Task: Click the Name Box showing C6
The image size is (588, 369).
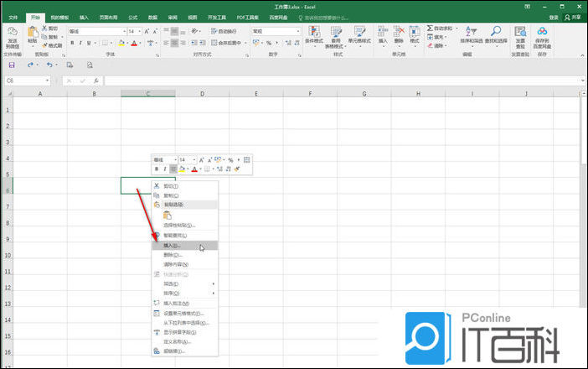Action: tap(25, 81)
